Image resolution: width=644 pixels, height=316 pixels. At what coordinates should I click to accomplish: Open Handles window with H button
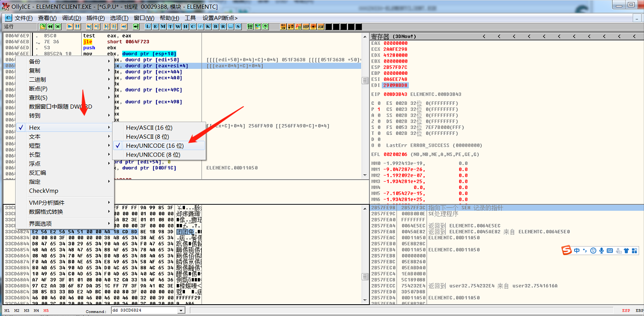pyautogui.click(x=185, y=26)
